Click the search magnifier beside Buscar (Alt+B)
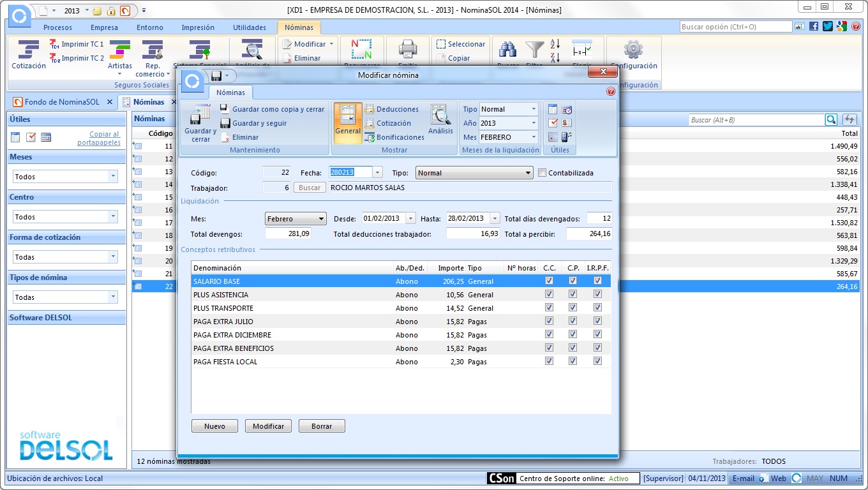The width and height of the screenshot is (868, 490). point(831,119)
